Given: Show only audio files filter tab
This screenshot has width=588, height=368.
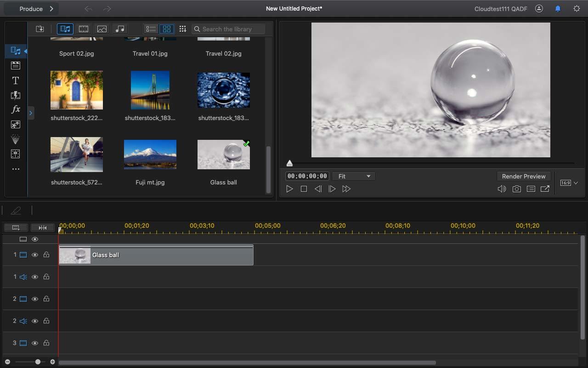Looking at the screenshot, I should point(120,29).
